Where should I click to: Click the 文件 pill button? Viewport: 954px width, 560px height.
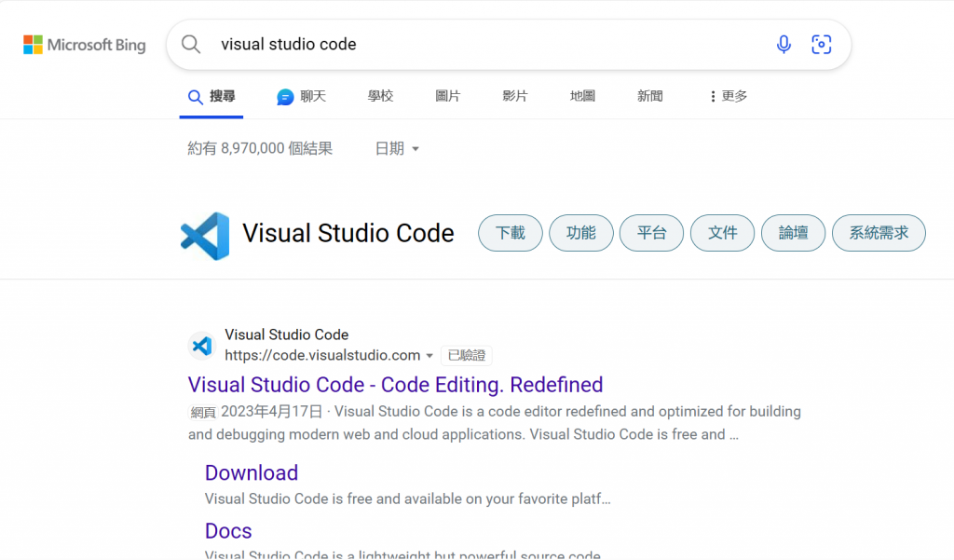(722, 233)
